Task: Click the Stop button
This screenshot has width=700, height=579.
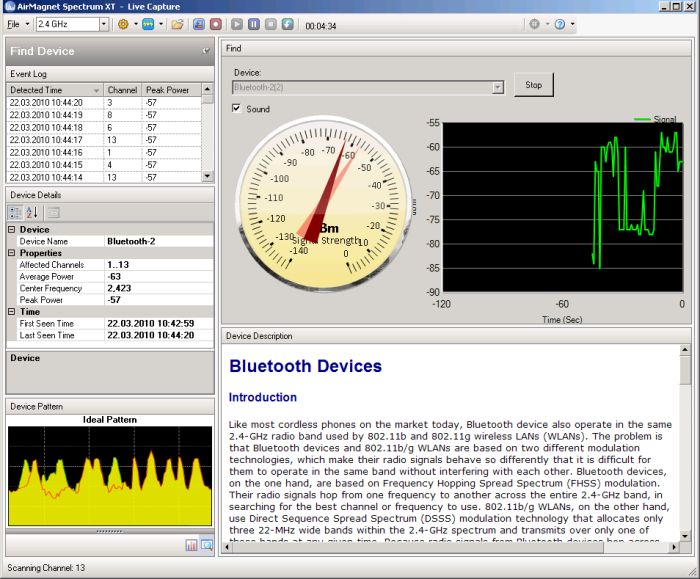Action: tap(533, 85)
